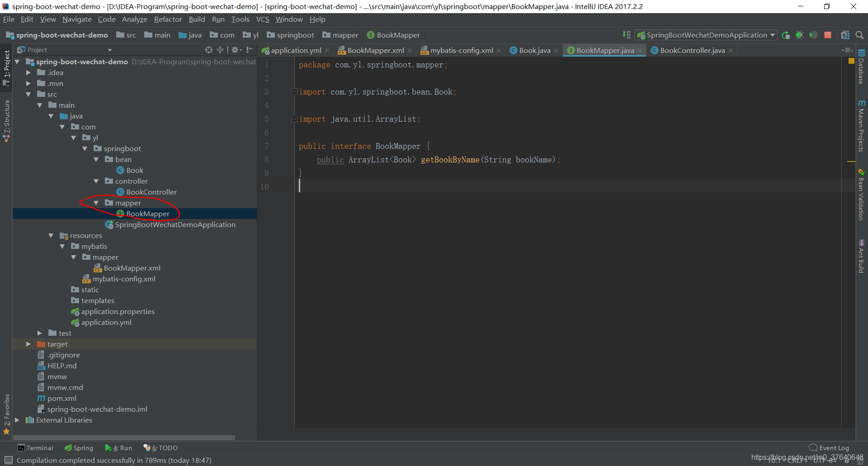
Task: Open Search Everywhere magnifier icon
Action: coord(859,35)
